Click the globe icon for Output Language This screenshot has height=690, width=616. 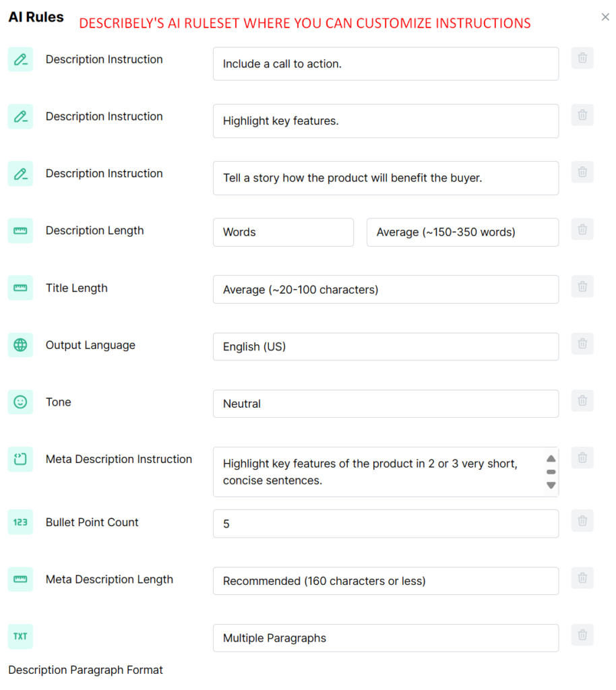coord(20,345)
